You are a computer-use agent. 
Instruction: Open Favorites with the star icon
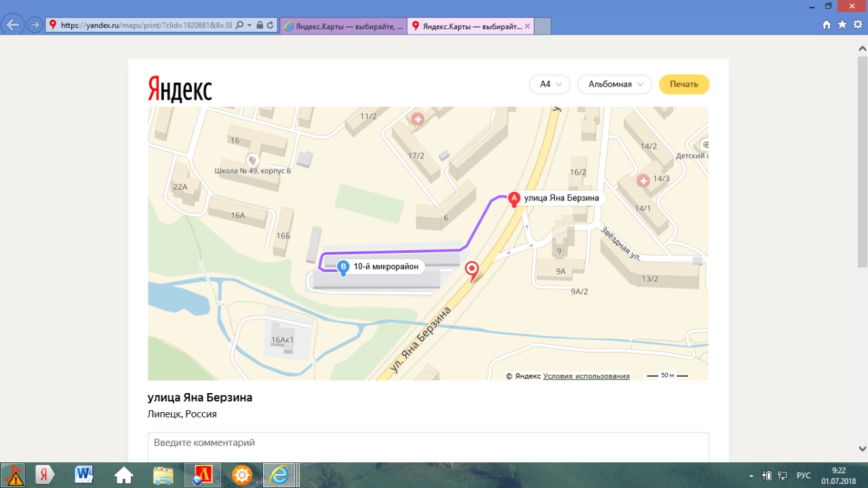(842, 24)
